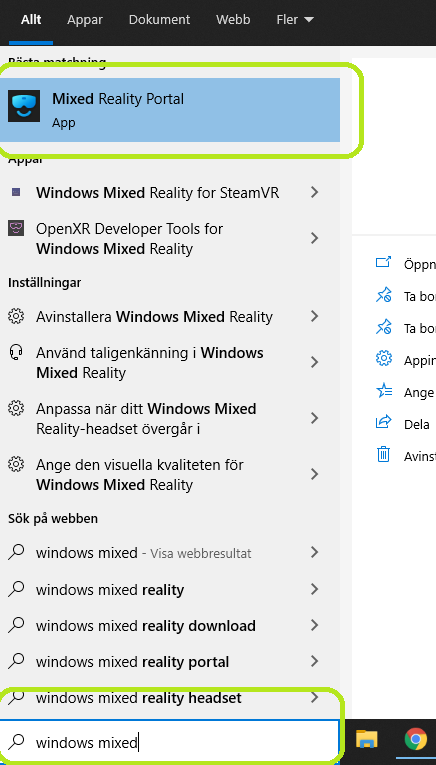Switch to the Appar tab
Screen dimensions: 436x765
click(85, 20)
